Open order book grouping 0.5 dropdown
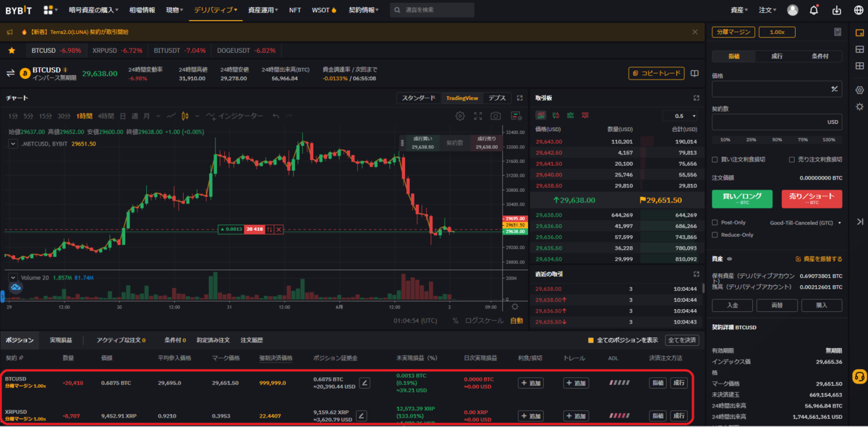The height and width of the screenshot is (427, 868). [x=681, y=116]
